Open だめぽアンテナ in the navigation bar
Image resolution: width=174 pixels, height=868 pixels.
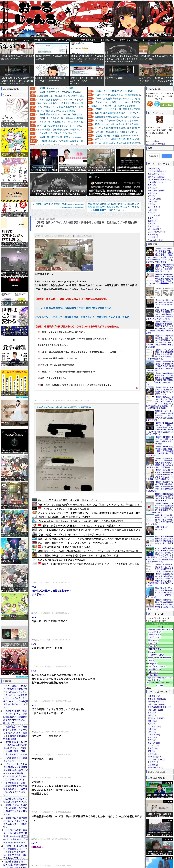coord(42,40)
